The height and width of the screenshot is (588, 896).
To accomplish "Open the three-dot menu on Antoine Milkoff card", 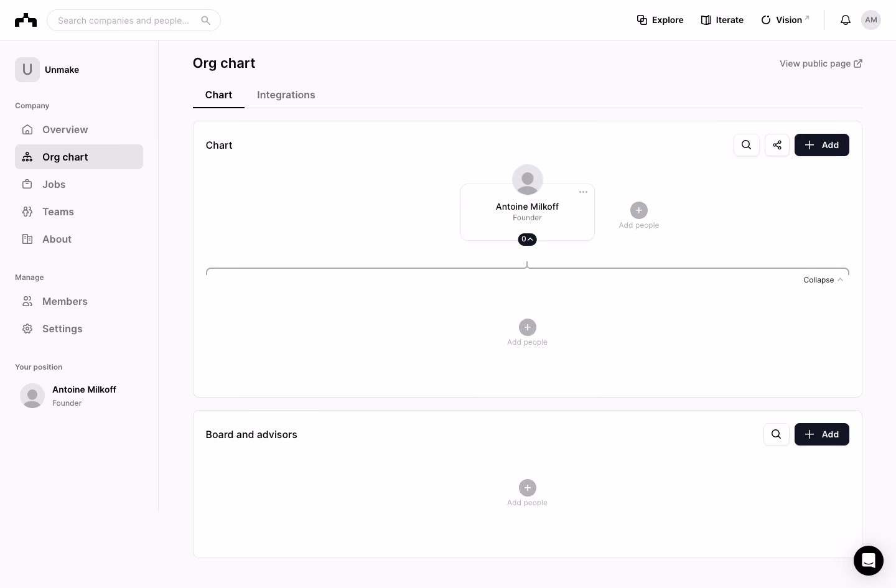I will (583, 192).
